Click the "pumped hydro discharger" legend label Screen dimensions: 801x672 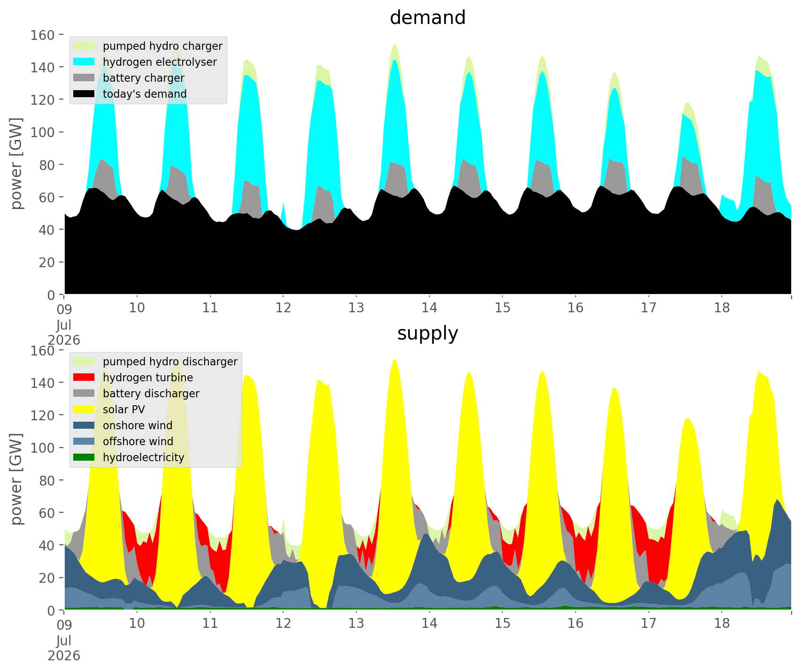tap(170, 362)
